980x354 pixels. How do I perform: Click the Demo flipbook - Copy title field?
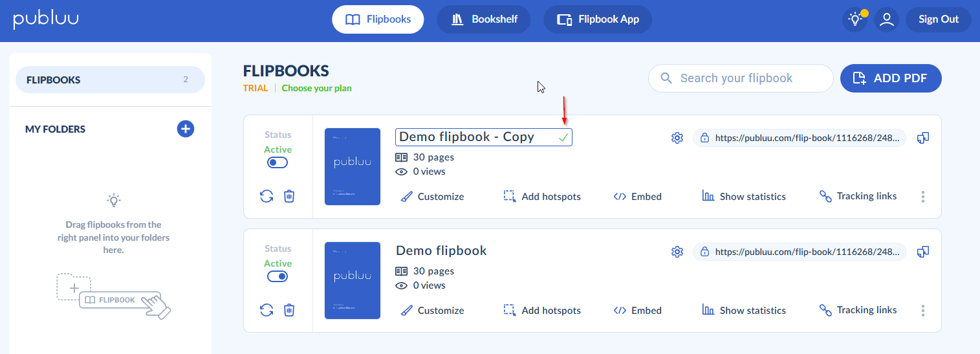483,137
